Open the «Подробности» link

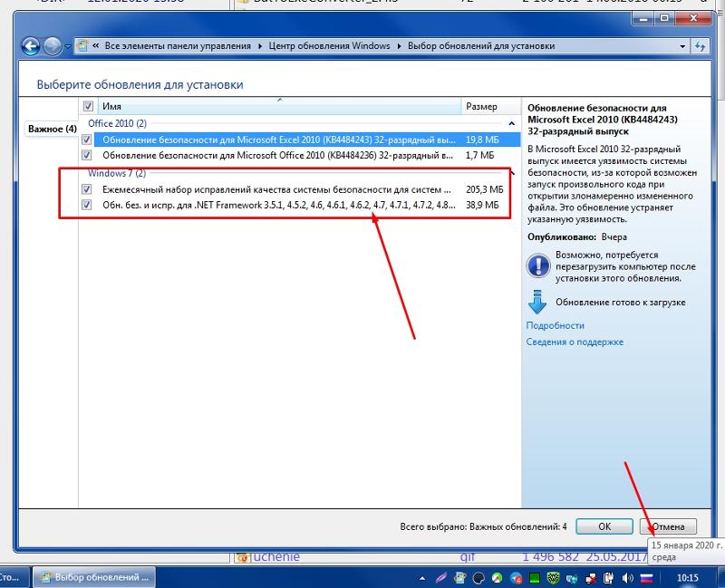pyautogui.click(x=555, y=325)
